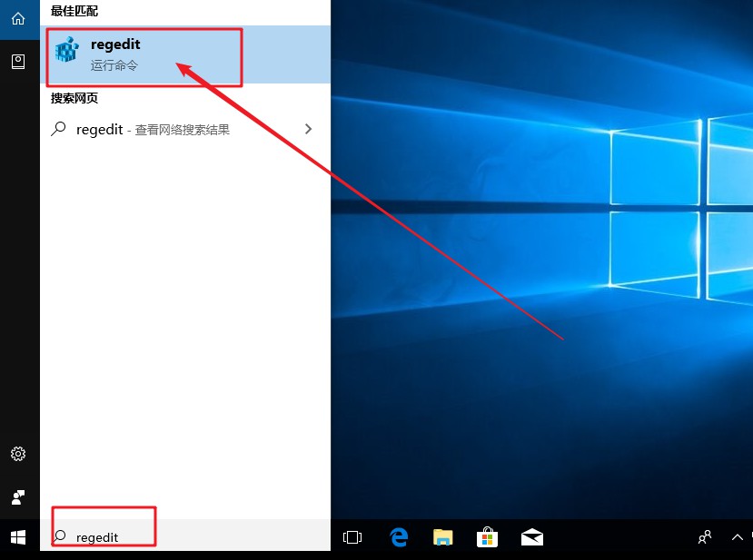Click the People icon near the system tray

click(704, 537)
